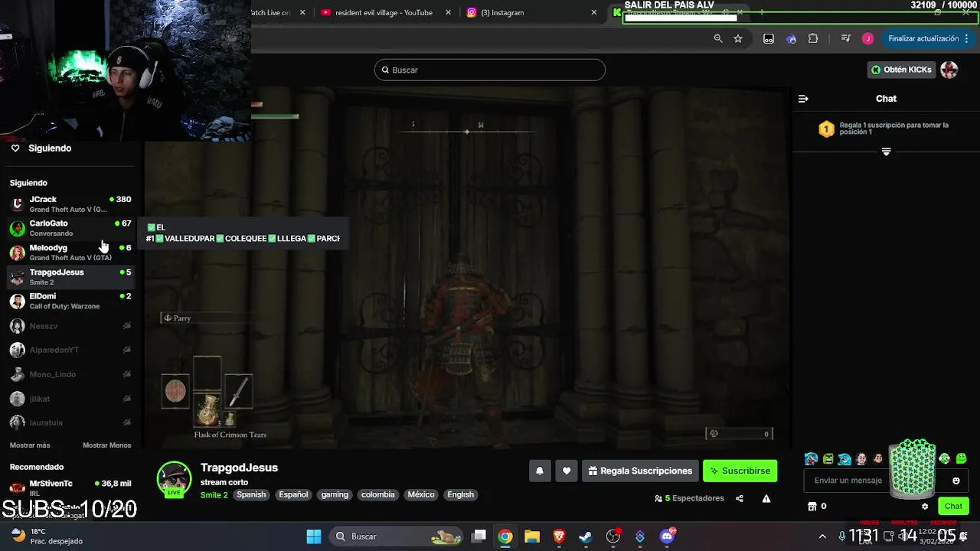Screen dimensions: 980x551
Task: Close the Instagram tab
Action: click(x=594, y=12)
